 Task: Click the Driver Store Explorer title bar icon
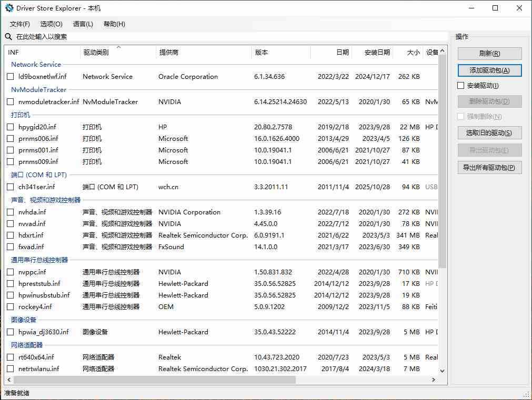point(7,8)
